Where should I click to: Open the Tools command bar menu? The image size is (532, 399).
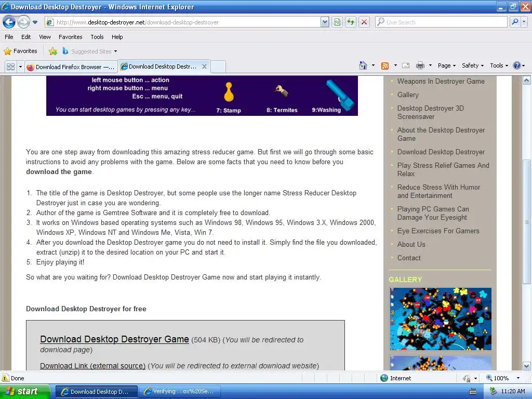click(499, 65)
